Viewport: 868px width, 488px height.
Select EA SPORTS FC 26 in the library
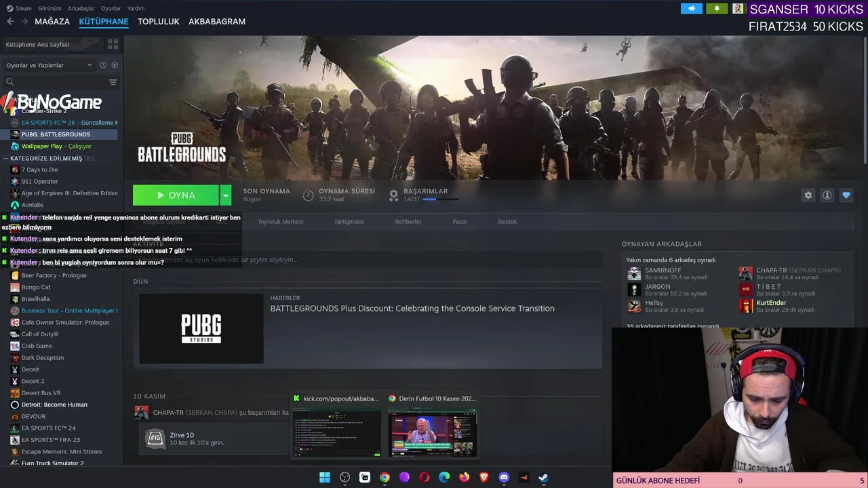coord(58,123)
